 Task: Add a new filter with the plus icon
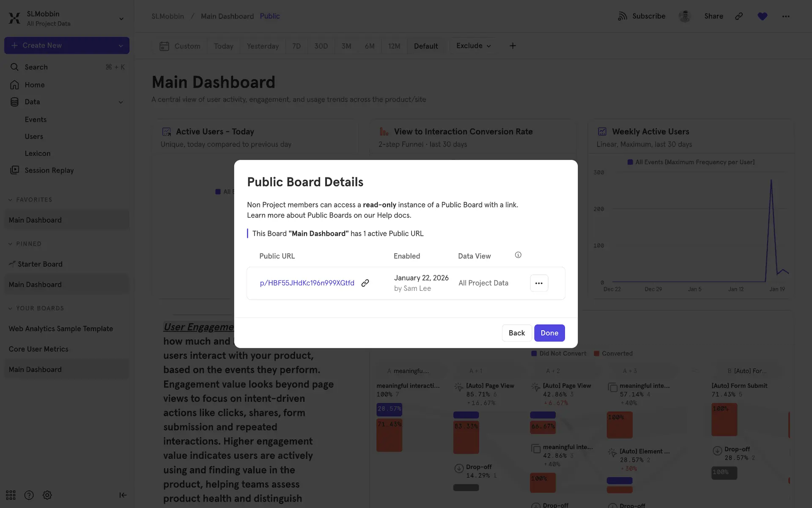(x=513, y=46)
